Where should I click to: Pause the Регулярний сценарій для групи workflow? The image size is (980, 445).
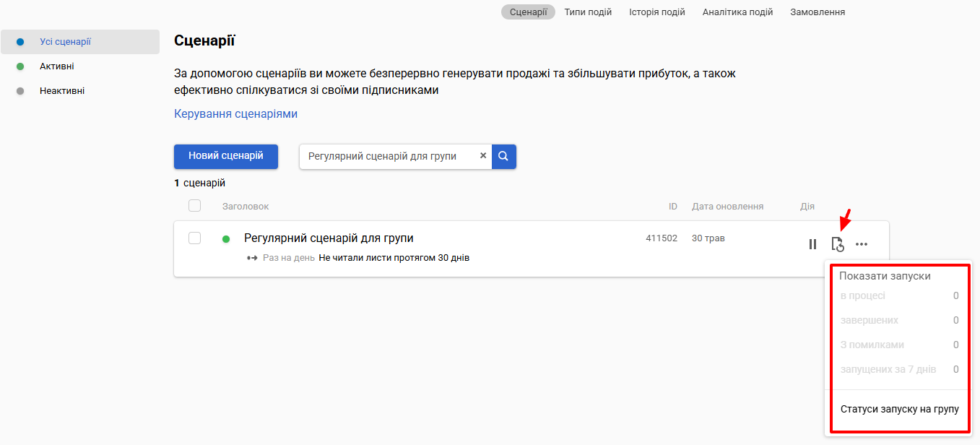[813, 244]
